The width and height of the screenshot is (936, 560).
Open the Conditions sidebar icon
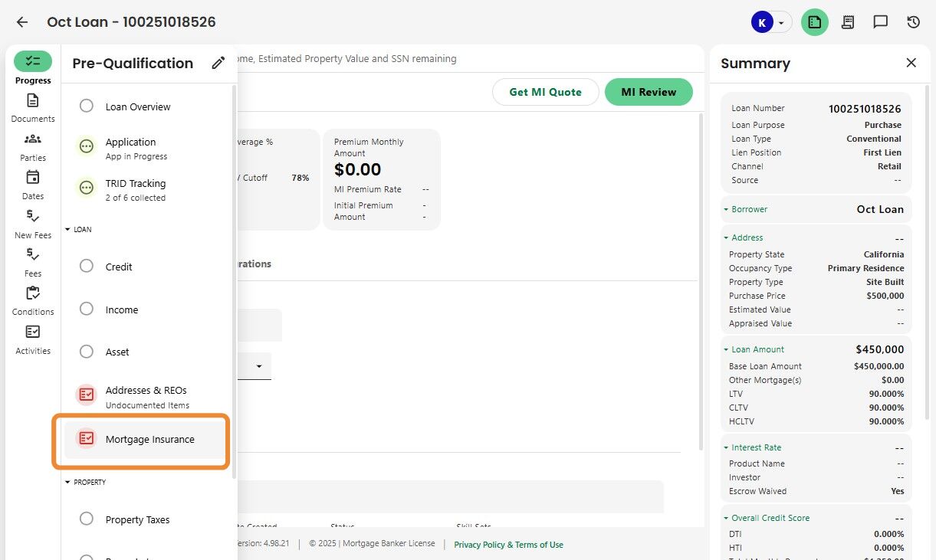point(32,293)
